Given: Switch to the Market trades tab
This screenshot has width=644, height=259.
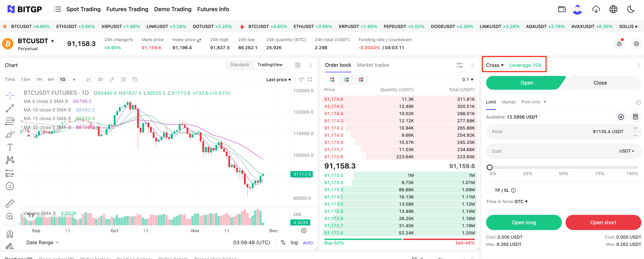Looking at the screenshot, I should click(373, 65).
